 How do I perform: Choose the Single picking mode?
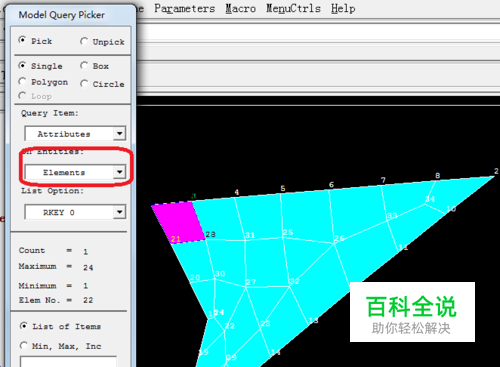pyautogui.click(x=22, y=66)
